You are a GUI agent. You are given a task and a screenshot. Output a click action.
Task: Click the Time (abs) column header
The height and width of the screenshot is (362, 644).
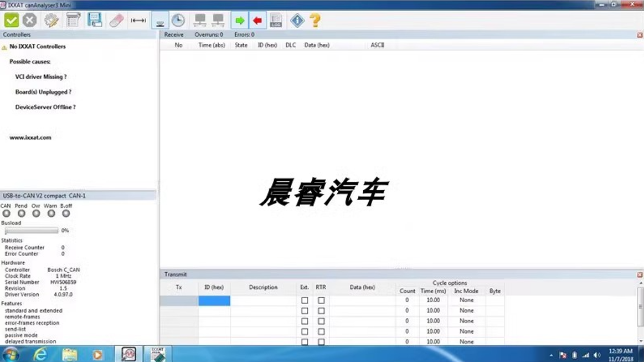[212, 45]
